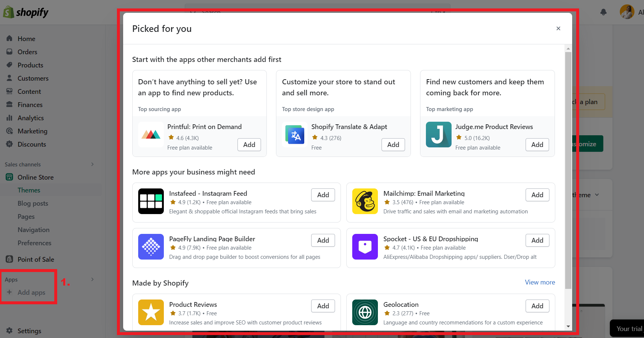
Task: Click the Apps section label
Action: click(x=11, y=280)
